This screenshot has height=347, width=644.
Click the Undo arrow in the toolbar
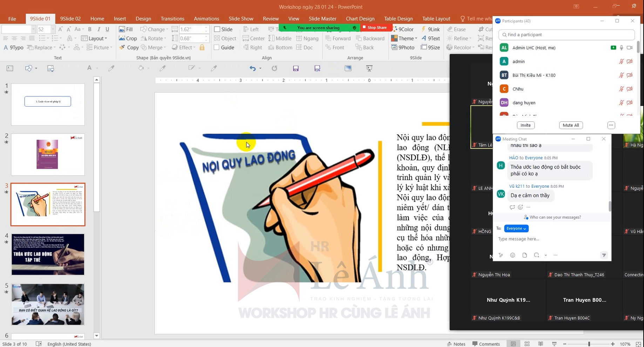[252, 68]
